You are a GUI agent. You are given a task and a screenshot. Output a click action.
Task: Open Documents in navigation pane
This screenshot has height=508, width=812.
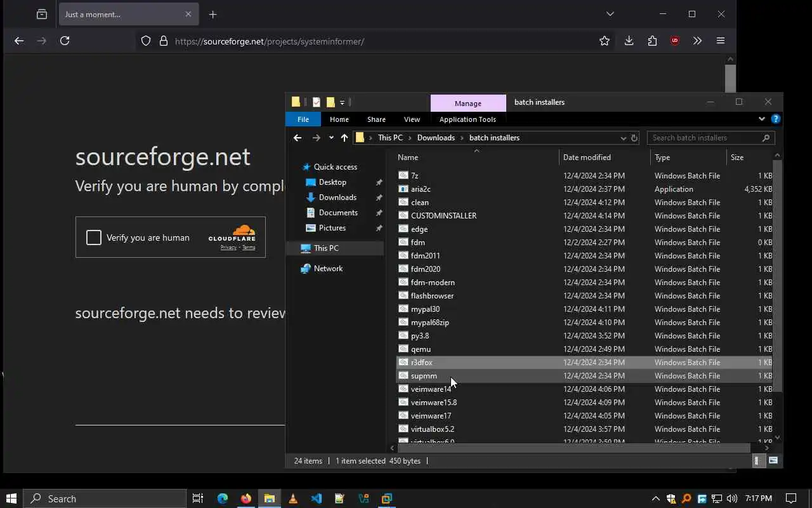tap(338, 213)
